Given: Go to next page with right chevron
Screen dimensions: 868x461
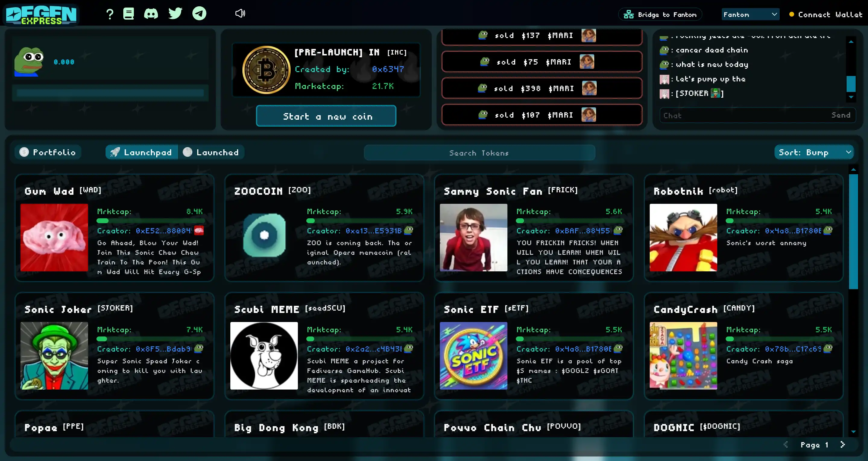Looking at the screenshot, I should tap(843, 444).
